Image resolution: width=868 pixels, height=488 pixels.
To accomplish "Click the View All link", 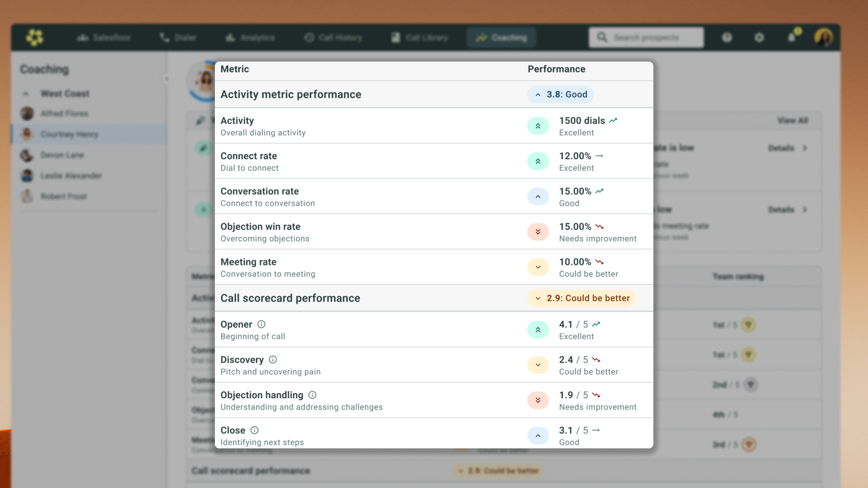I will tap(793, 120).
